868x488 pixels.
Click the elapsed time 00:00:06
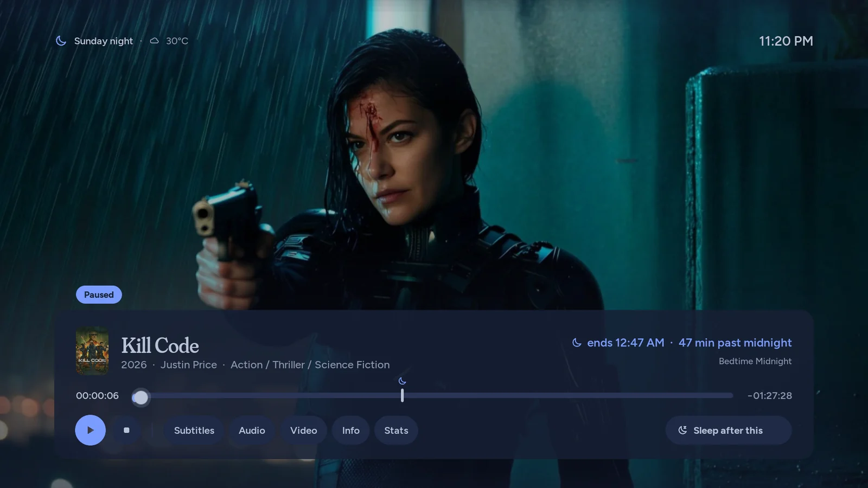coord(97,395)
